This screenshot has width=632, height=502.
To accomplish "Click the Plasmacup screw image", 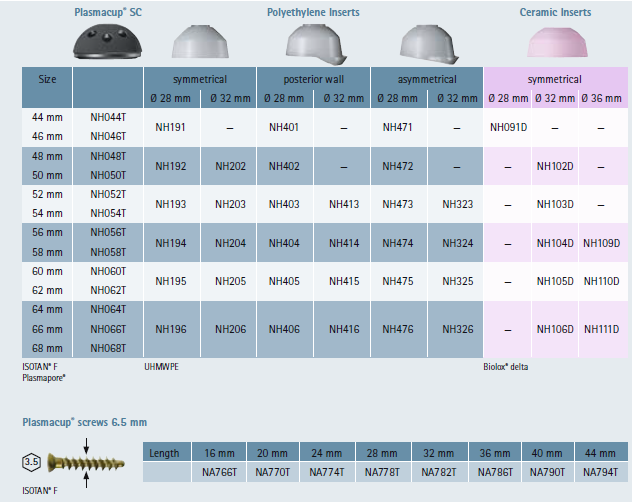I will [86, 463].
